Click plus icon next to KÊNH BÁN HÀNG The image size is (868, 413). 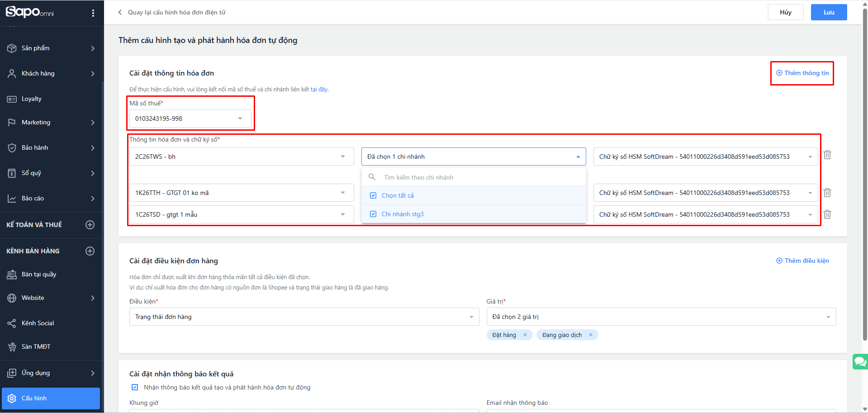click(x=90, y=251)
